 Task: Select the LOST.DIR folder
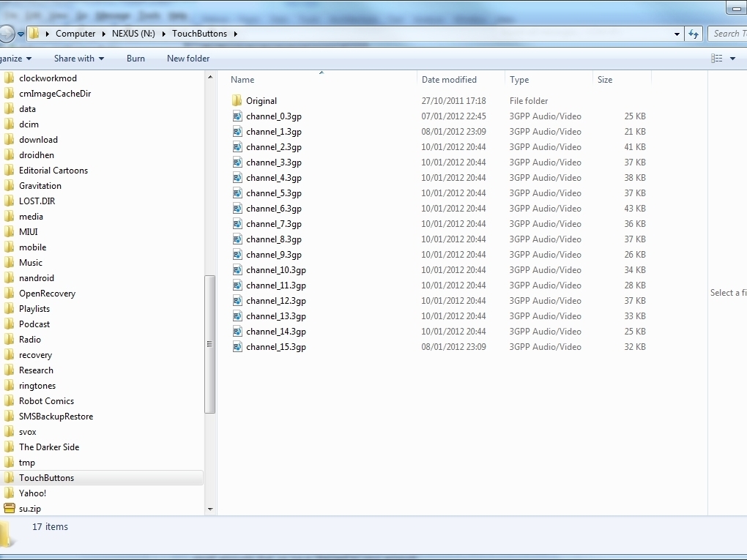coord(37,201)
